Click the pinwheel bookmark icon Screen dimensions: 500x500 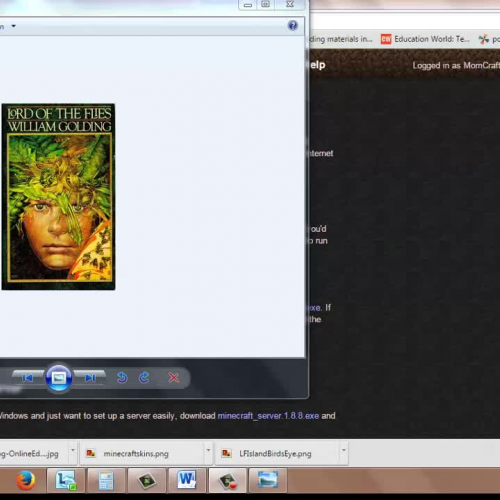point(484,39)
